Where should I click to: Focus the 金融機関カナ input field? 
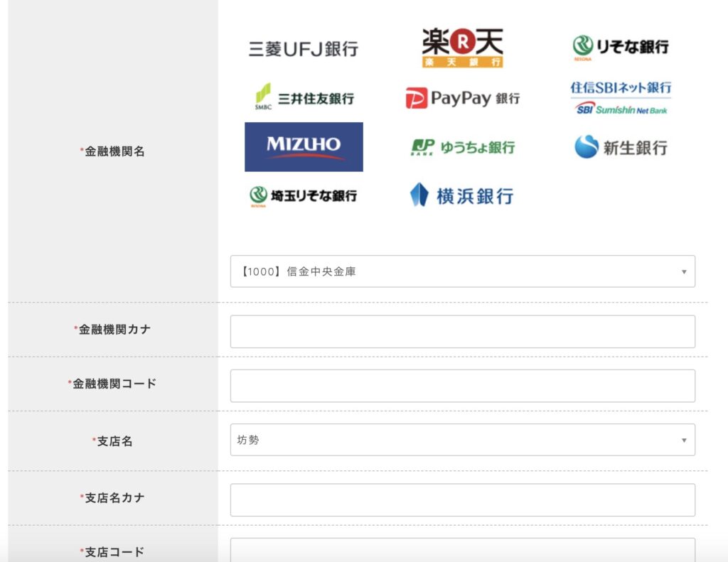coord(462,331)
